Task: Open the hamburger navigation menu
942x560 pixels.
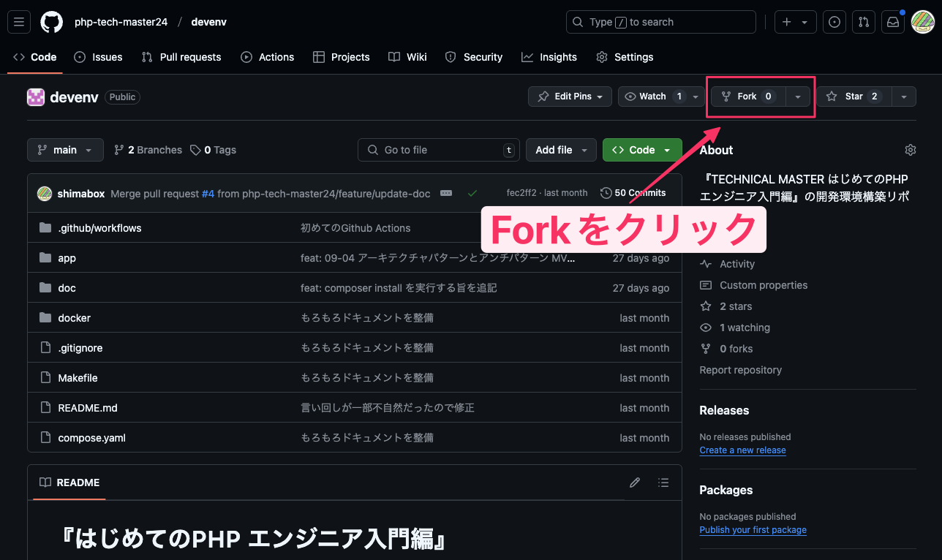Action: 19,22
